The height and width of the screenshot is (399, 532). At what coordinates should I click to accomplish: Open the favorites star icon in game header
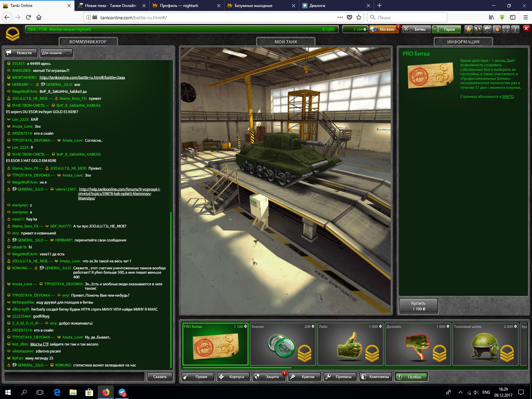point(468,29)
